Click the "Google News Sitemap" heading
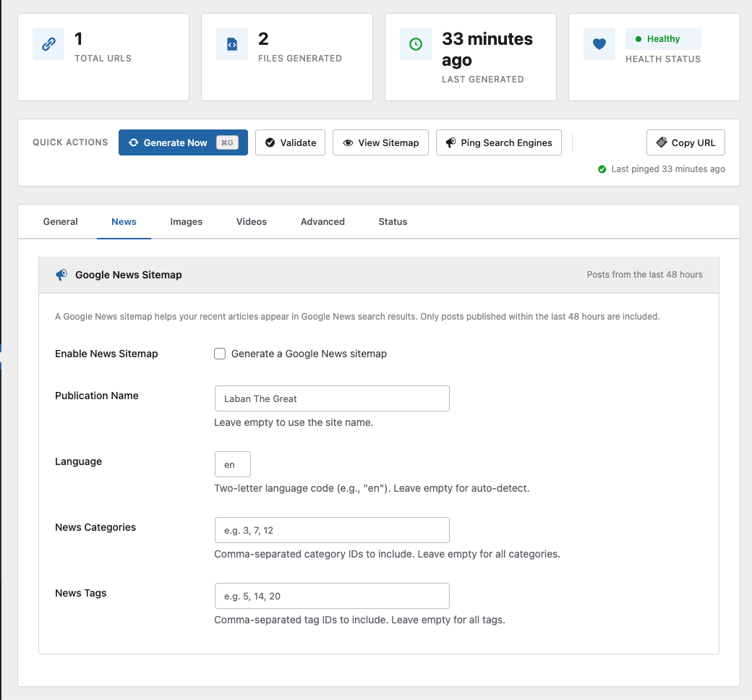Screen dimensions: 752x700 [129, 275]
